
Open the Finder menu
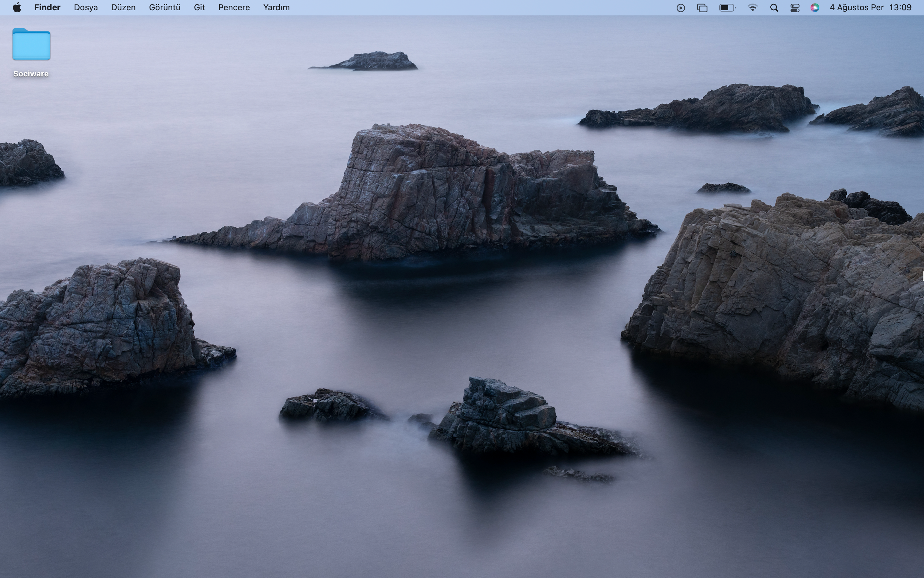(x=47, y=7)
